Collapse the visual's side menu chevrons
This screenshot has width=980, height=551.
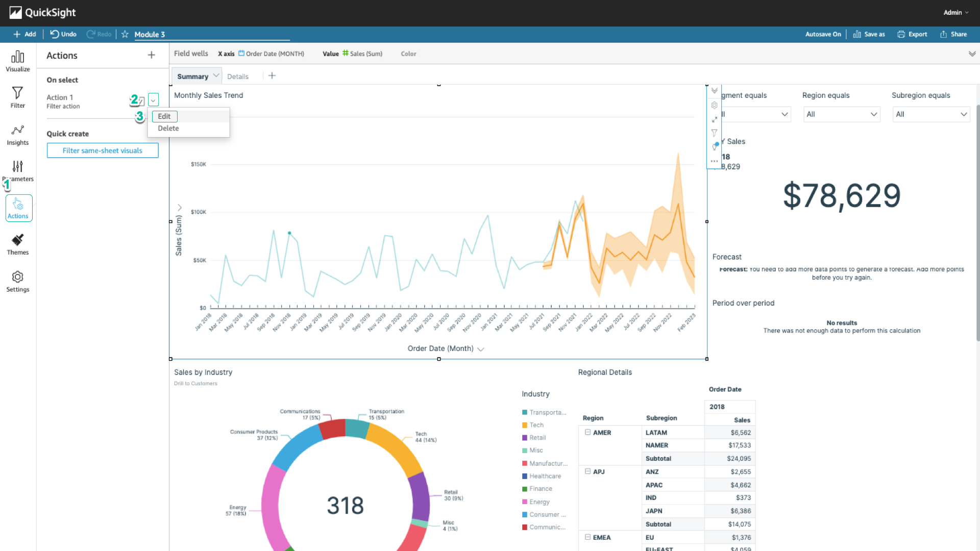point(715,90)
